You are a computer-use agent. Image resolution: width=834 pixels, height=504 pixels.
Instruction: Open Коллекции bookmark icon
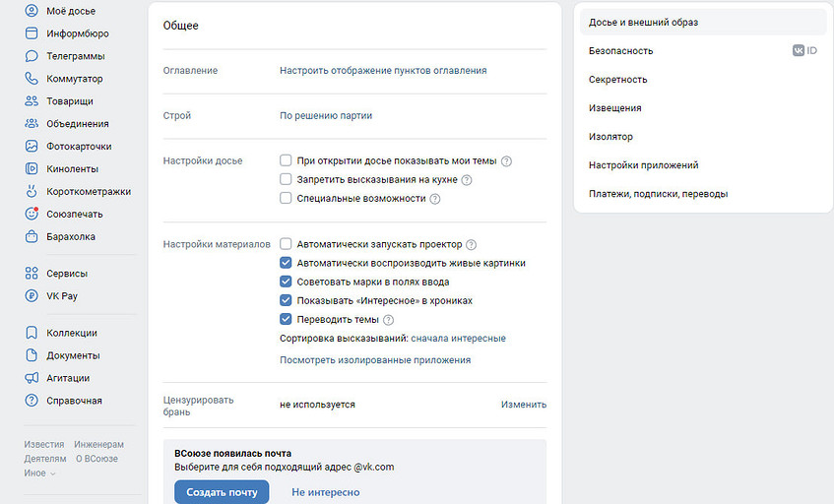[32, 333]
